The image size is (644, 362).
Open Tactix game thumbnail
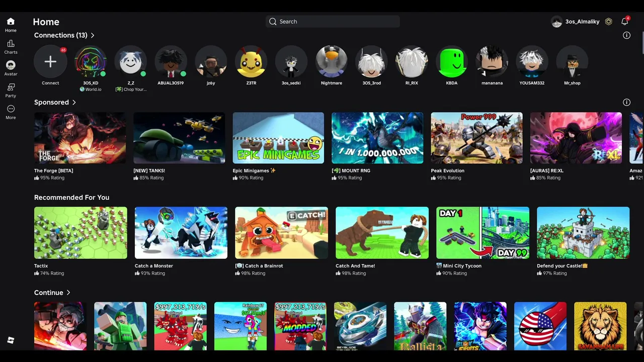(80, 233)
